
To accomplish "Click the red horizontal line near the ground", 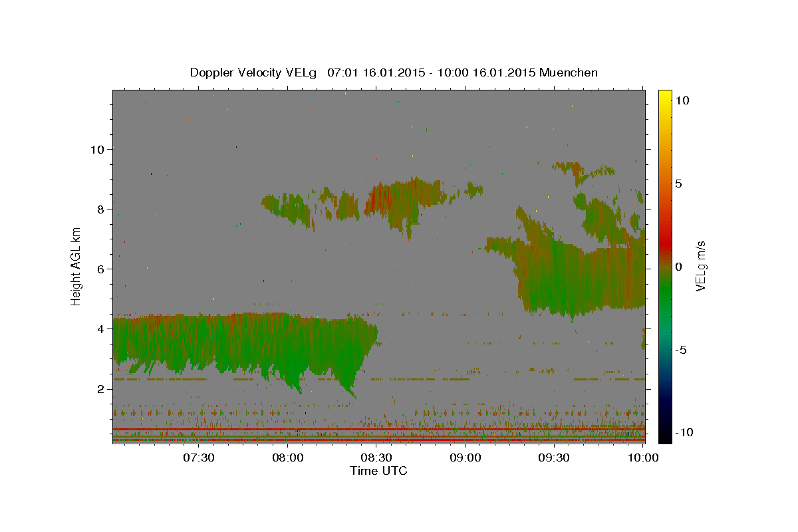I will coord(378,430).
